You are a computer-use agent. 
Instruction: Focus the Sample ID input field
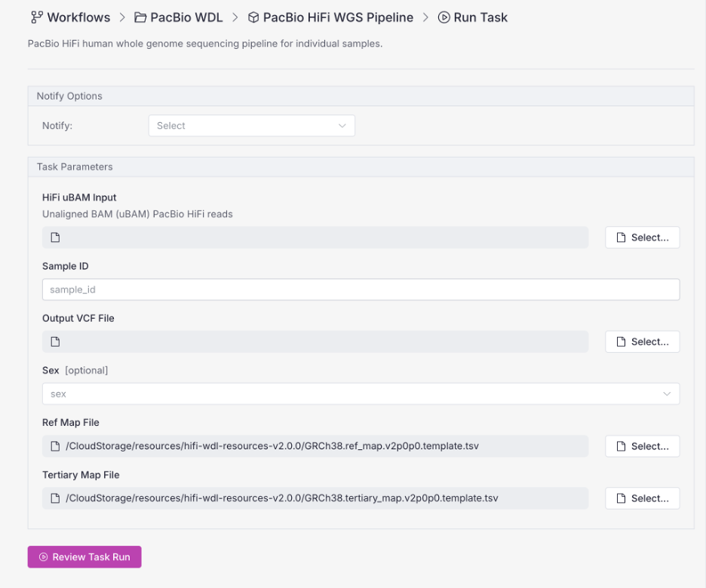click(x=361, y=289)
